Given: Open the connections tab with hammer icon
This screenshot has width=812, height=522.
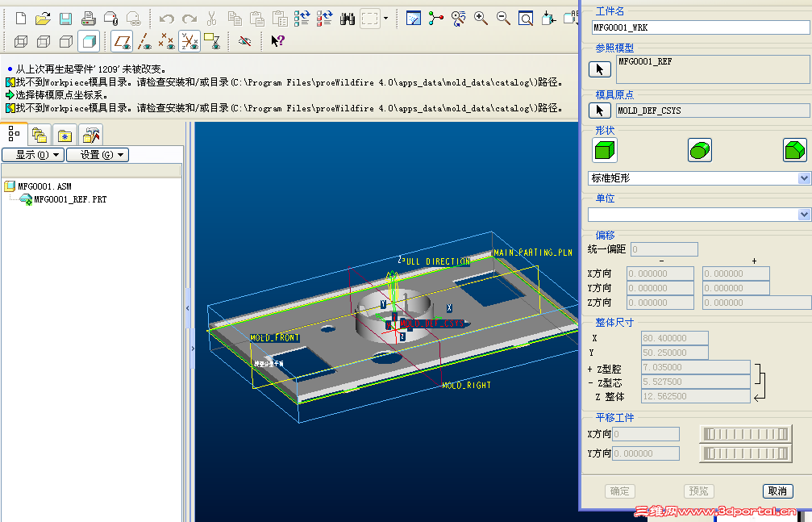Looking at the screenshot, I should pyautogui.click(x=91, y=136).
